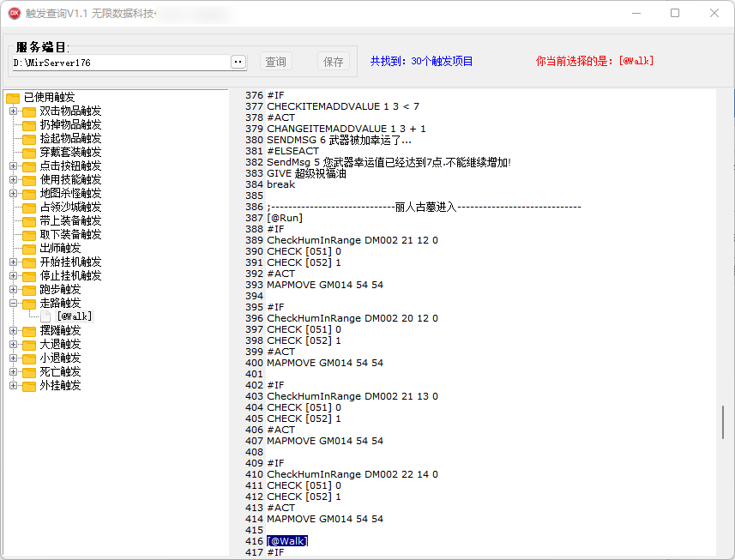735x560 pixels.
Task: Select the 带上装备触发 tree label
Action: [x=70, y=220]
